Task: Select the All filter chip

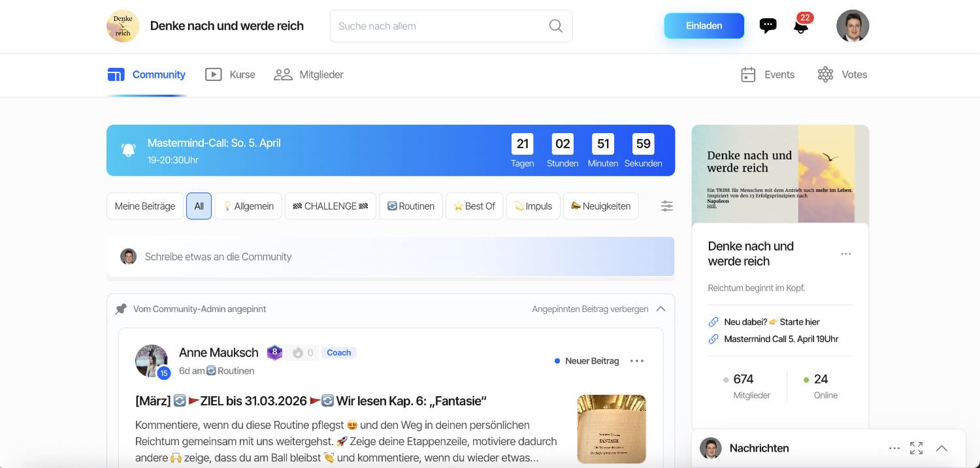Action: [199, 206]
